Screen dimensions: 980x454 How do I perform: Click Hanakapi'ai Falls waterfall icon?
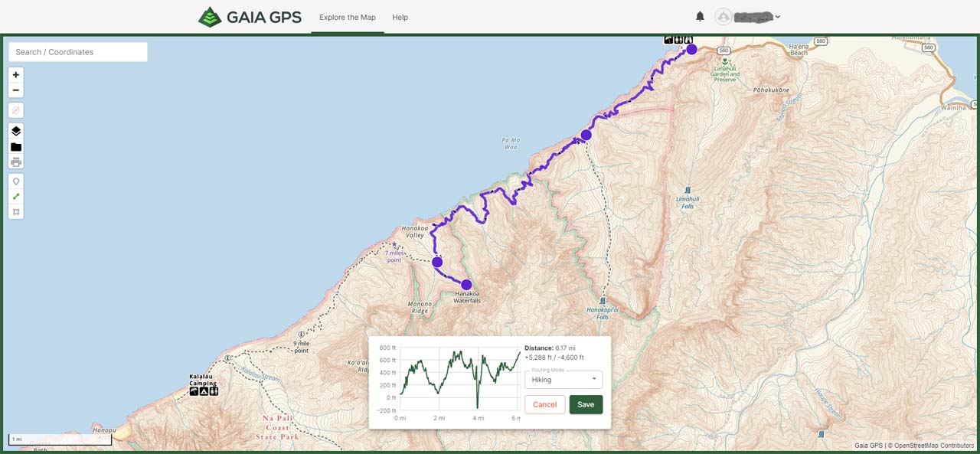[x=603, y=302]
